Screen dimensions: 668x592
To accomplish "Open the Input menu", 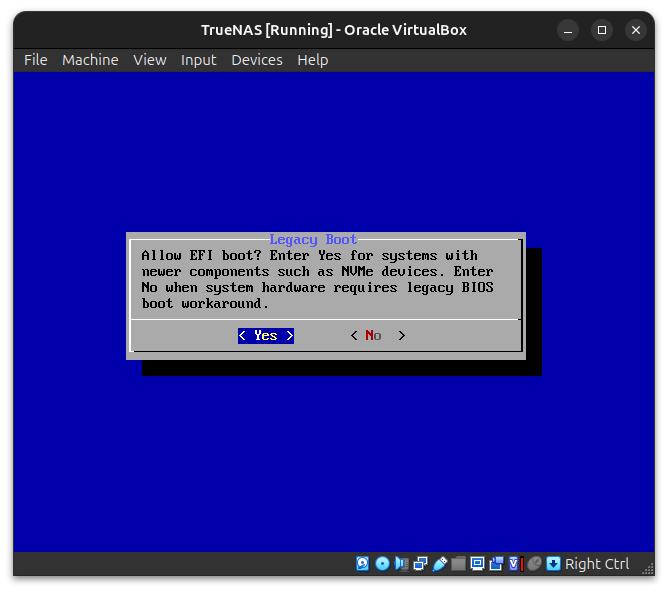I will [198, 60].
